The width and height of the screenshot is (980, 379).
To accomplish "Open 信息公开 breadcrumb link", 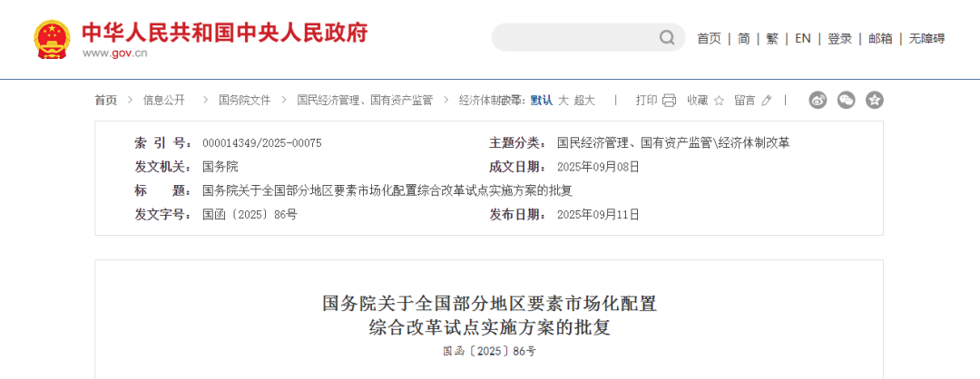I will click(163, 101).
